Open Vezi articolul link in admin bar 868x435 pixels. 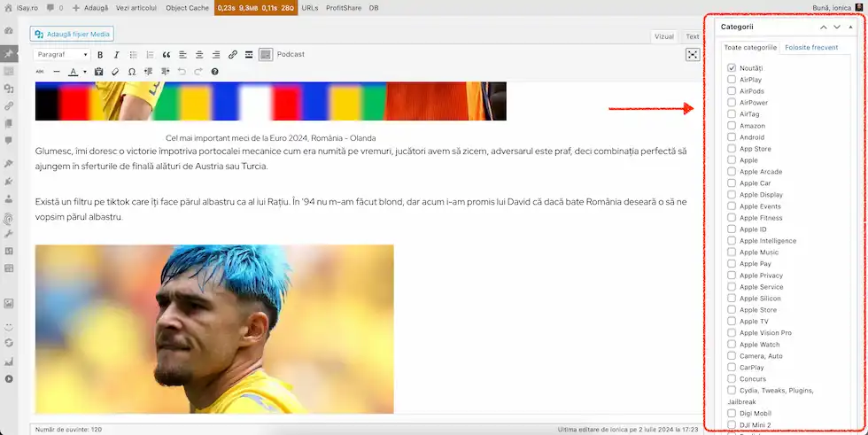pyautogui.click(x=136, y=7)
